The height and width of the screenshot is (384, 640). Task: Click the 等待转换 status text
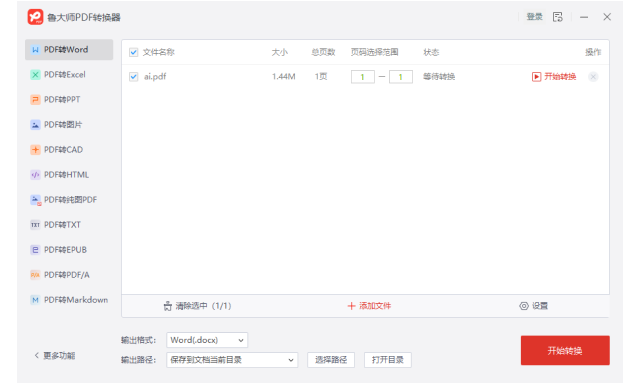439,77
